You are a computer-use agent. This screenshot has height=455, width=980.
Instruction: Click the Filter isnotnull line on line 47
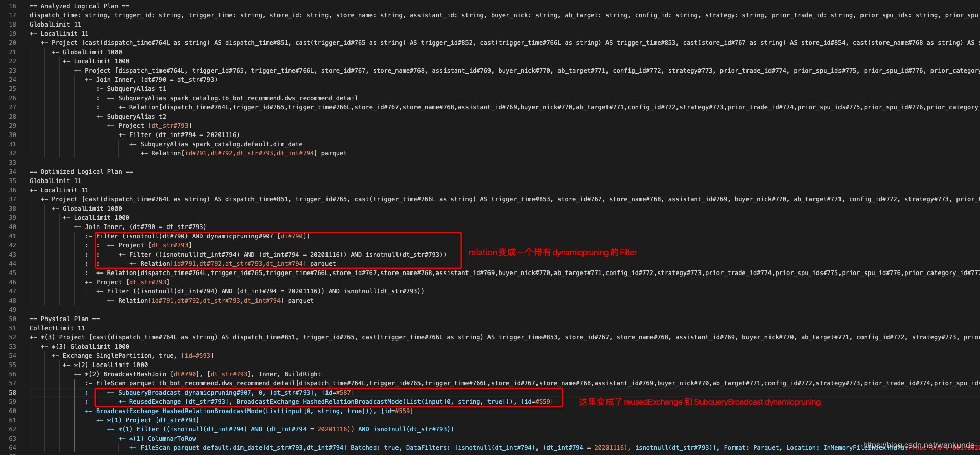pos(266,291)
